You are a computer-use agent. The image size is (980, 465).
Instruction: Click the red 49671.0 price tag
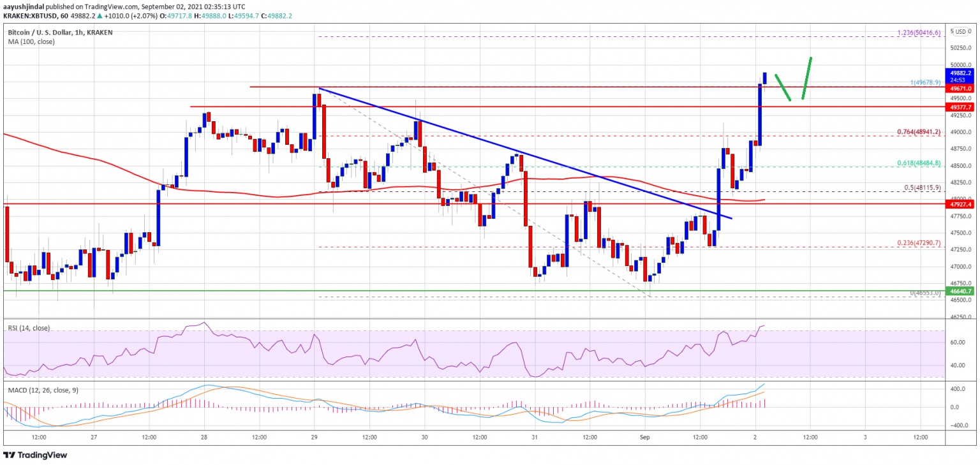[x=959, y=89]
